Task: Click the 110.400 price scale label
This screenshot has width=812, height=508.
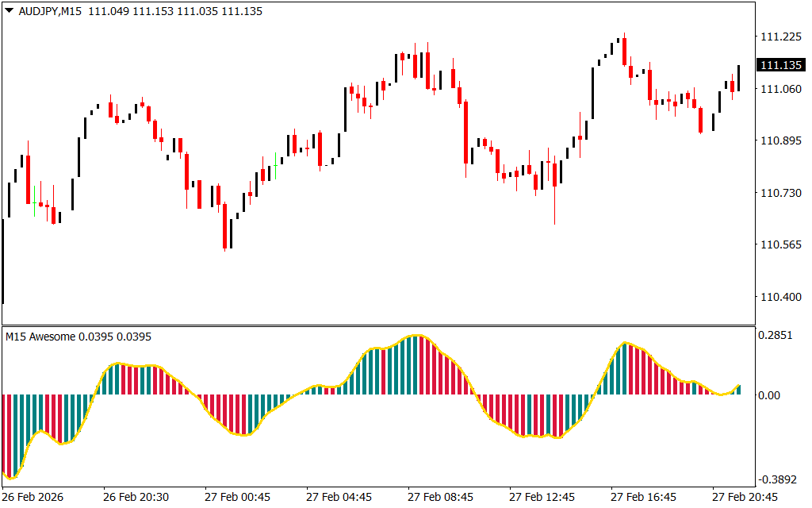Action: [779, 297]
